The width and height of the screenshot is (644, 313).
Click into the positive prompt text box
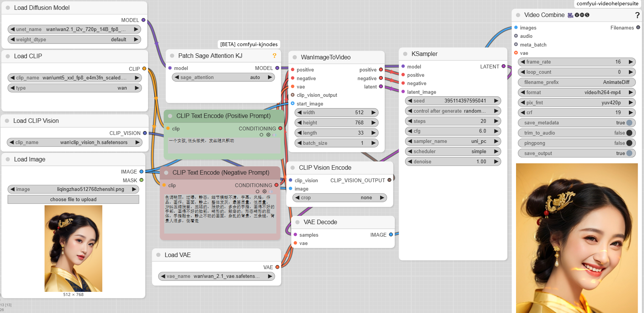click(223, 146)
